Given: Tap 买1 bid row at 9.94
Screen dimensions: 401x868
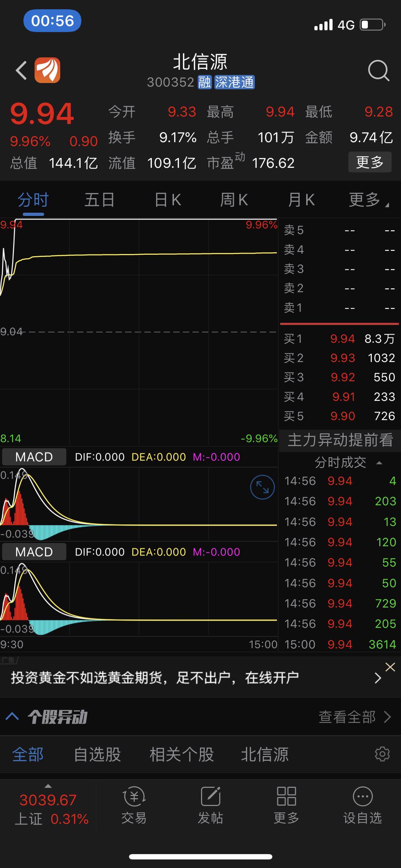Looking at the screenshot, I should (x=339, y=339).
